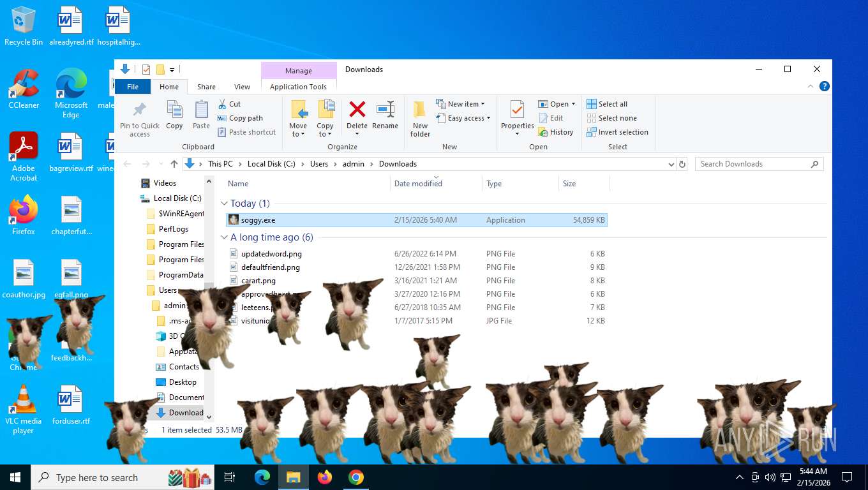The height and width of the screenshot is (490, 868).
Task: Select the soggy.exe file
Action: click(x=417, y=220)
